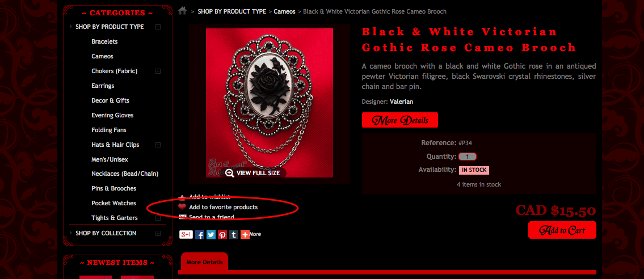Add the brooch to cart
Screen dimensions: 644x279
[562, 230]
